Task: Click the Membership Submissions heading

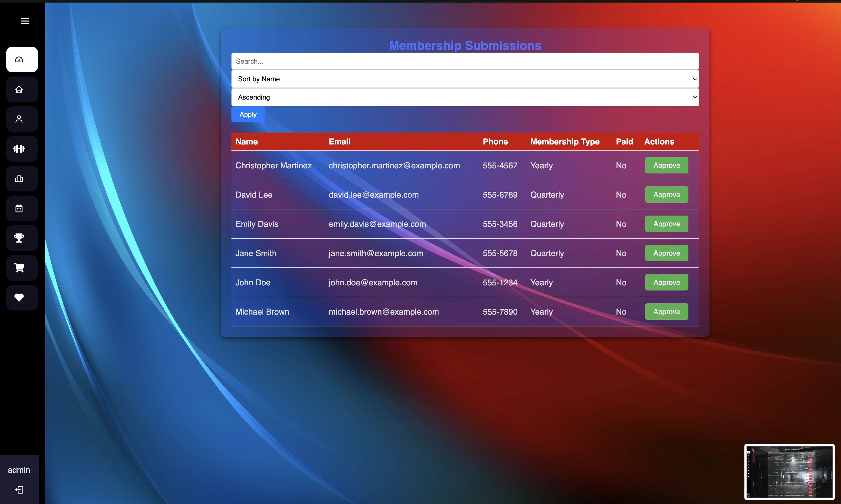Action: click(465, 45)
